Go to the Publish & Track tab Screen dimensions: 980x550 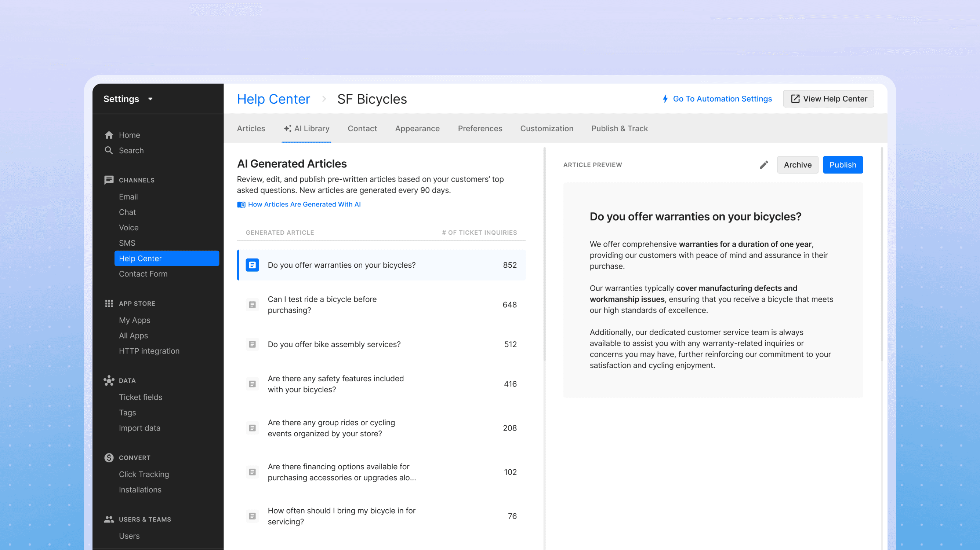tap(619, 128)
